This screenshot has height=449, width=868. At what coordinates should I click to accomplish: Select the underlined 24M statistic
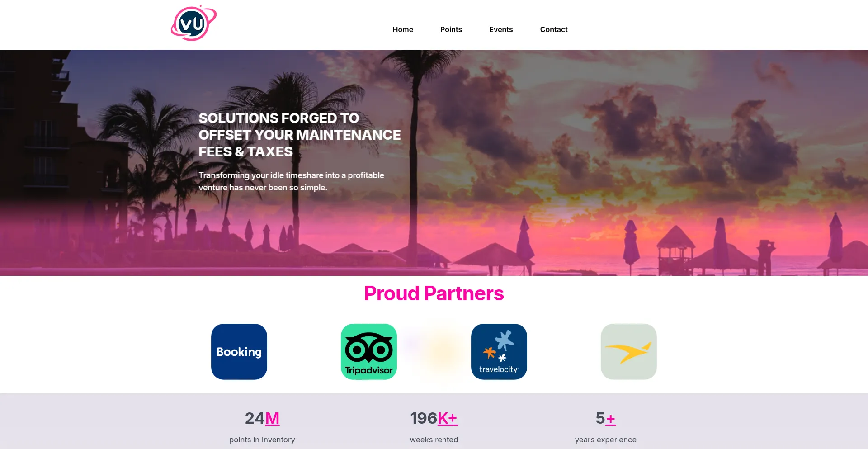[x=262, y=418]
